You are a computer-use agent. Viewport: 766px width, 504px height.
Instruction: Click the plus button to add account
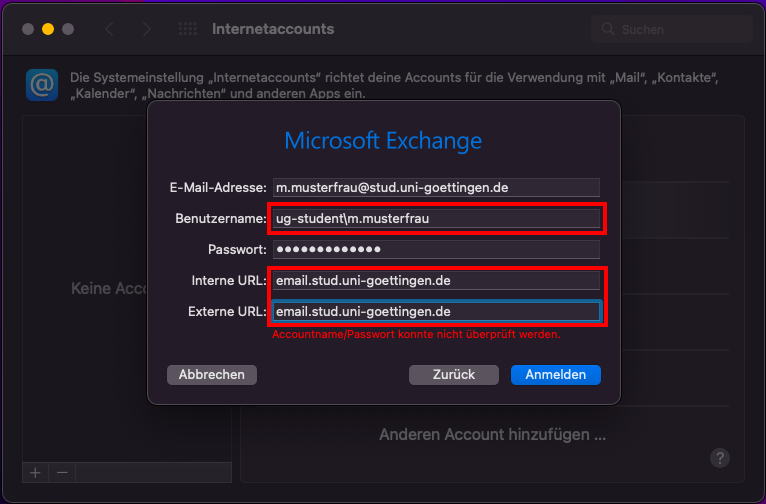(x=35, y=473)
